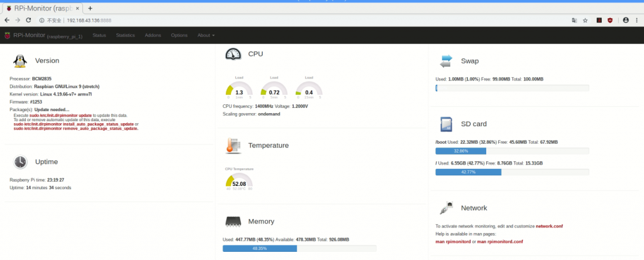Click the browser forward arrow
Screen dimensions: 644x260
pyautogui.click(x=18, y=20)
